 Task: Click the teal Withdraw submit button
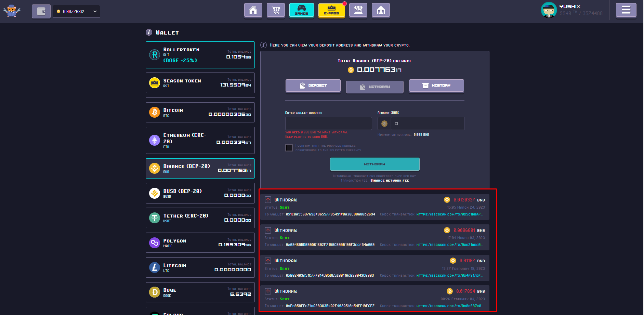pyautogui.click(x=374, y=164)
